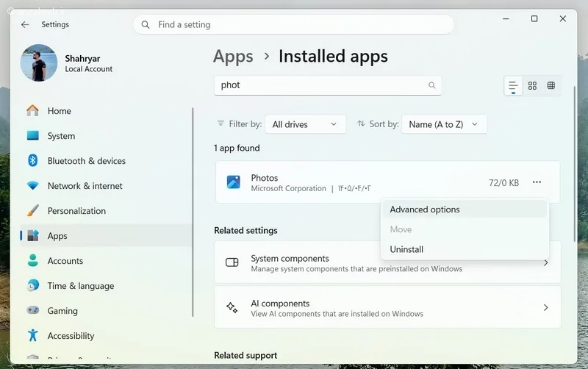Switch to table view layout

pyautogui.click(x=551, y=86)
